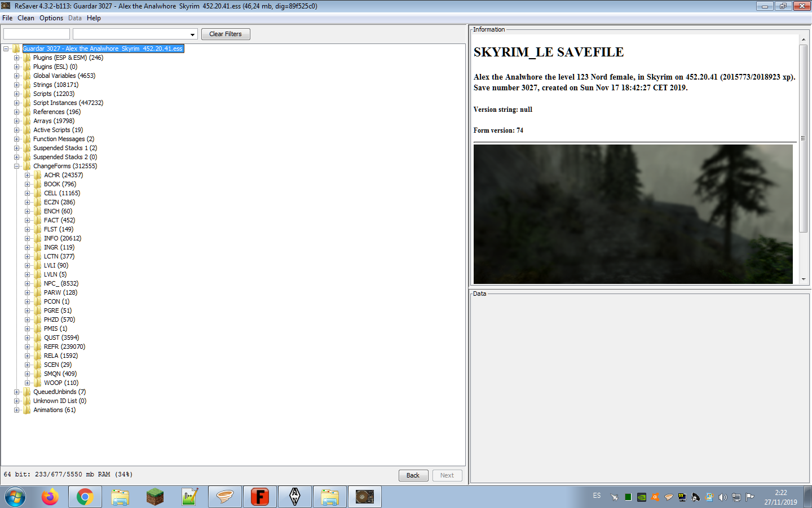Expand the INFO (20612) node
The height and width of the screenshot is (508, 812).
(x=28, y=238)
